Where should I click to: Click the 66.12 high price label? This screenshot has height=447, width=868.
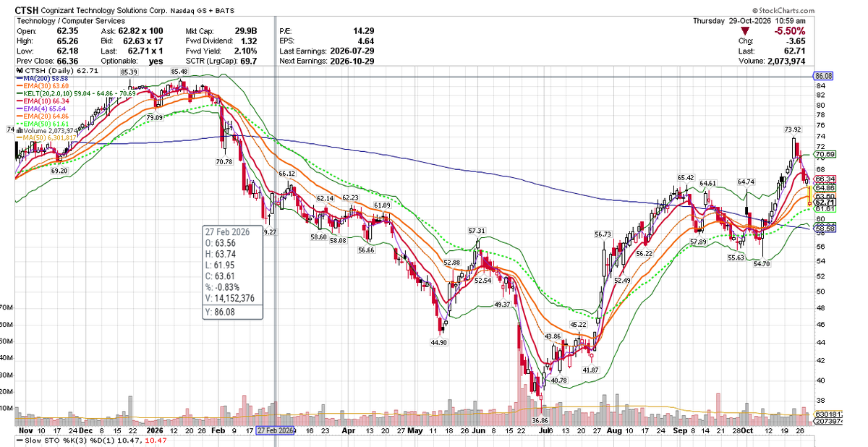(x=286, y=174)
